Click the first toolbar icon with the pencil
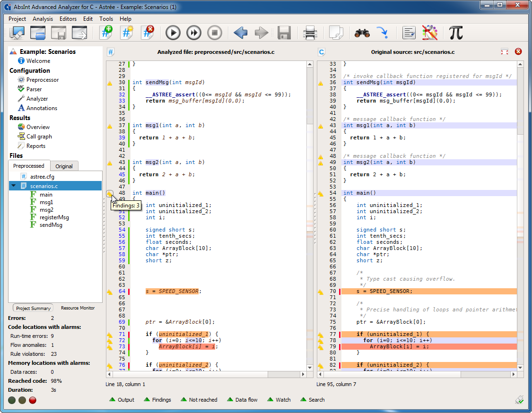This screenshot has height=413, width=532. pyautogui.click(x=17, y=33)
